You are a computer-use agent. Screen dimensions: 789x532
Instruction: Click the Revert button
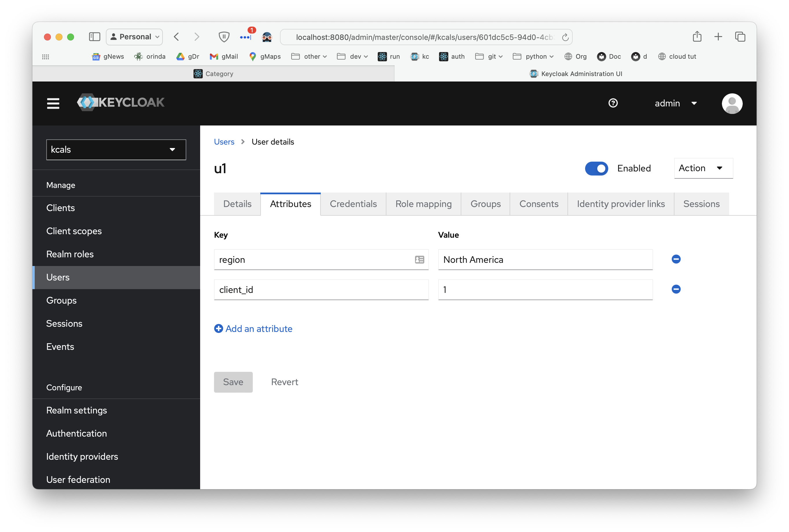click(x=284, y=382)
